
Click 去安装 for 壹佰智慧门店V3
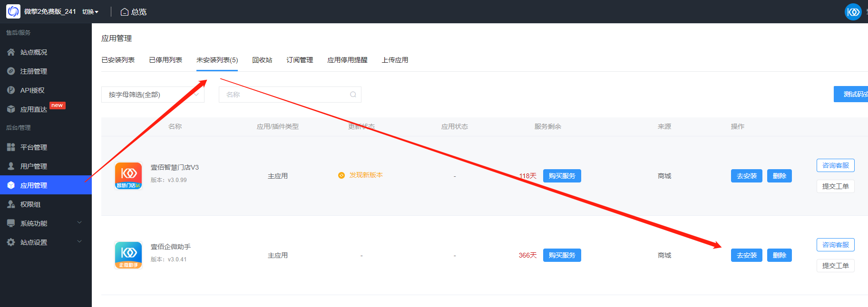[747, 176]
